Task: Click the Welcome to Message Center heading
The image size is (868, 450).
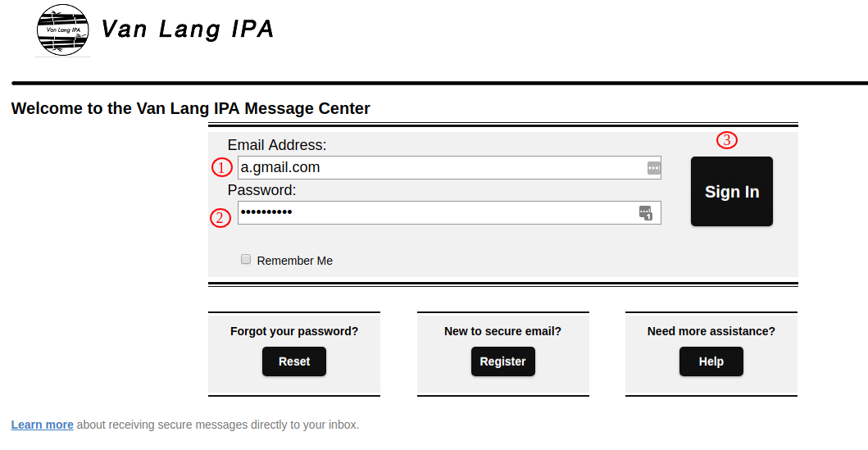Action: (x=190, y=108)
